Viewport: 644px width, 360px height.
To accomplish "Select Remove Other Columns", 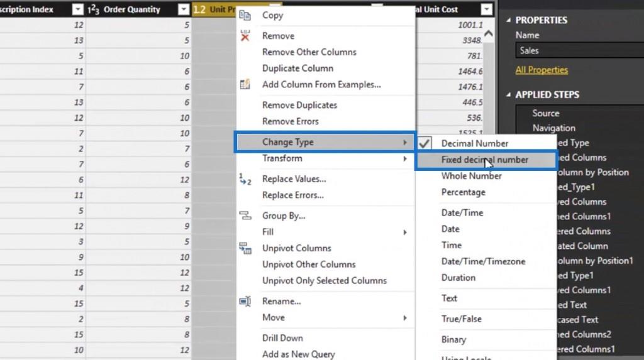I will tap(309, 52).
